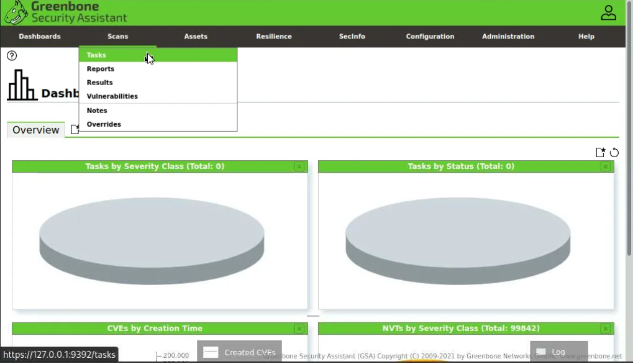Image resolution: width=633 pixels, height=364 pixels.
Task: Click the Dashboards bar chart icon
Action: pyautogui.click(x=22, y=85)
